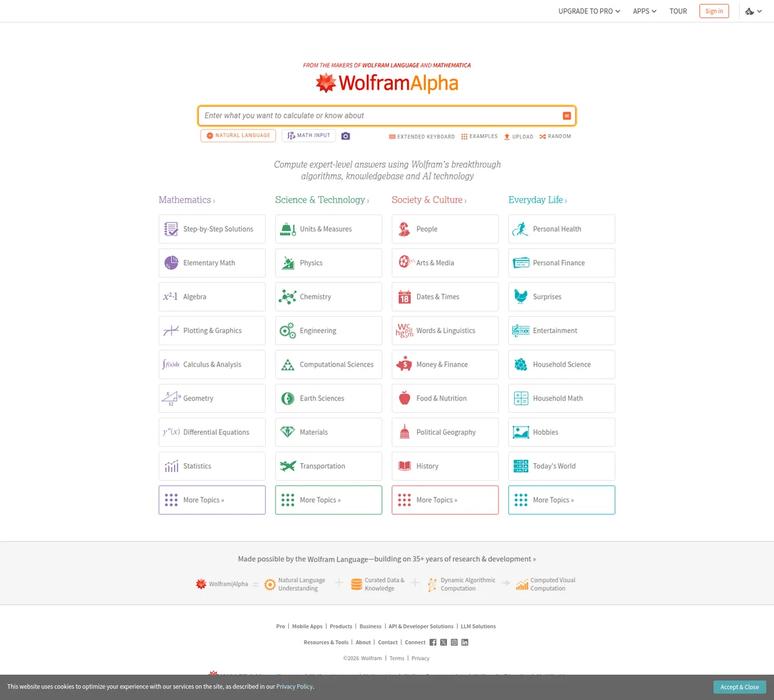774x700 pixels.
Task: Select Products in footer navigation
Action: [341, 626]
